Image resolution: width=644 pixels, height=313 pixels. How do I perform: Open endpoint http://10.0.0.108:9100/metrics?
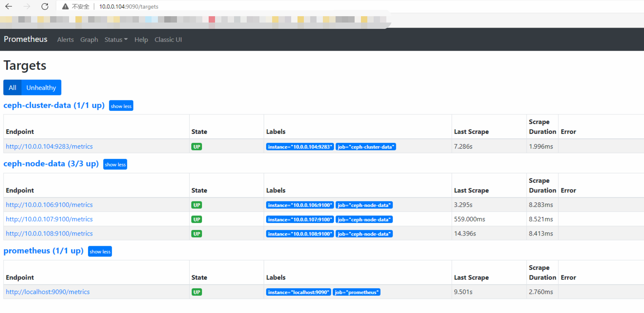49,233
